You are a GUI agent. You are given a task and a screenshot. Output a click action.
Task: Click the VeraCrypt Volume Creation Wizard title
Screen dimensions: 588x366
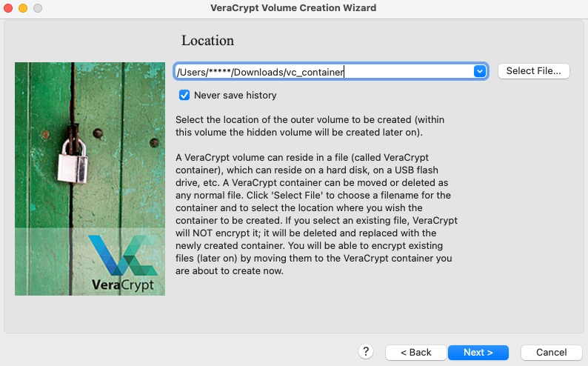click(x=293, y=8)
